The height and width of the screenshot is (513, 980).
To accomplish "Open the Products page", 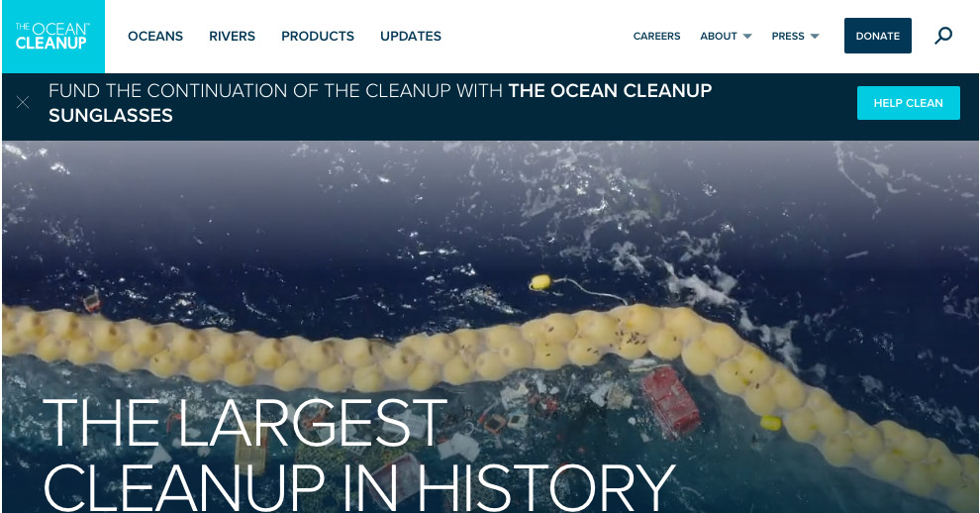I will 318,37.
